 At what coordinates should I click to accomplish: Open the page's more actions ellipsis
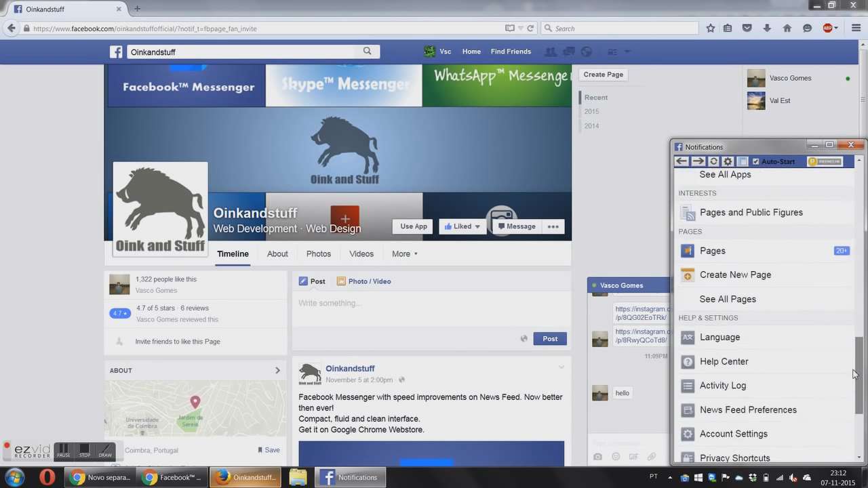click(x=553, y=226)
